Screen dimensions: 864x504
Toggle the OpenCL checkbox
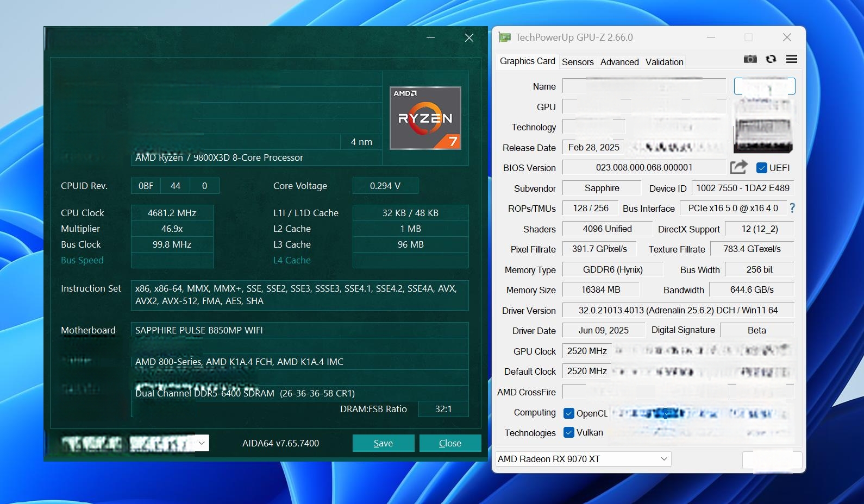[x=569, y=413]
